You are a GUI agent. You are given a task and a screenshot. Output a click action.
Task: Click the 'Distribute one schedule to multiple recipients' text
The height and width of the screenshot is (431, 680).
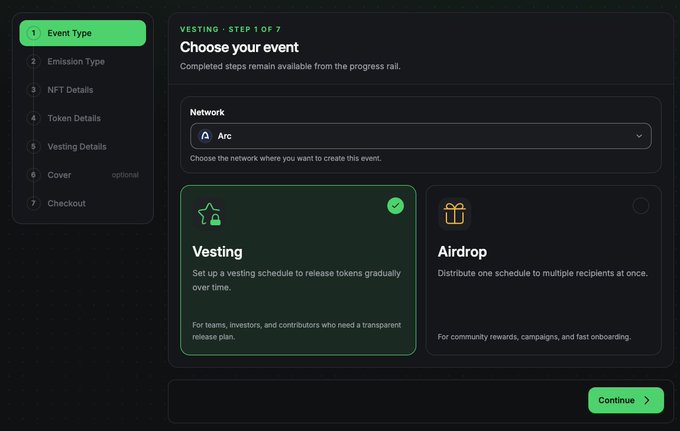pos(543,273)
